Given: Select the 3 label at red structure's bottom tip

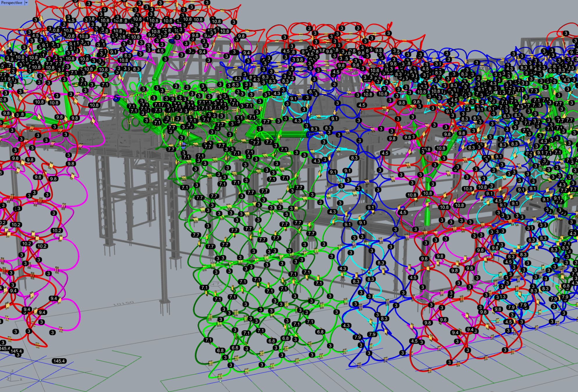Looking at the screenshot, I should click(449, 362).
